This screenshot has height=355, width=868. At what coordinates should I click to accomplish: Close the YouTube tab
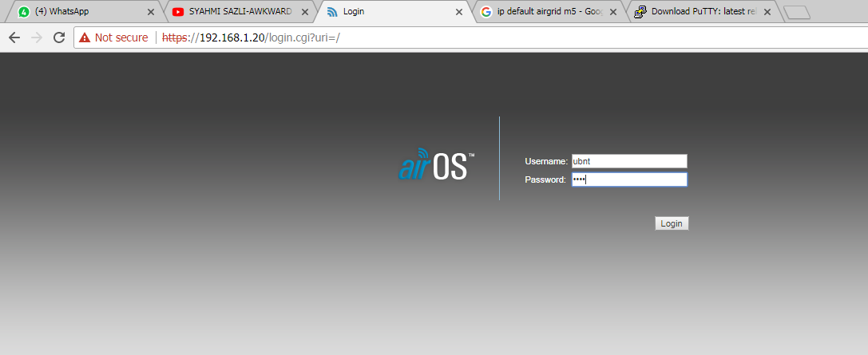click(x=304, y=12)
